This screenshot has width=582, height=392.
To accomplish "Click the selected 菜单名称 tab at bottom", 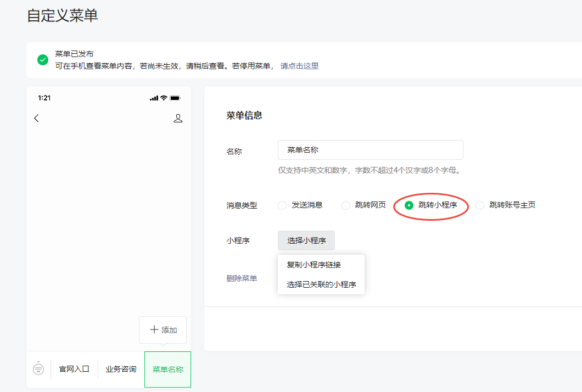I will (167, 368).
